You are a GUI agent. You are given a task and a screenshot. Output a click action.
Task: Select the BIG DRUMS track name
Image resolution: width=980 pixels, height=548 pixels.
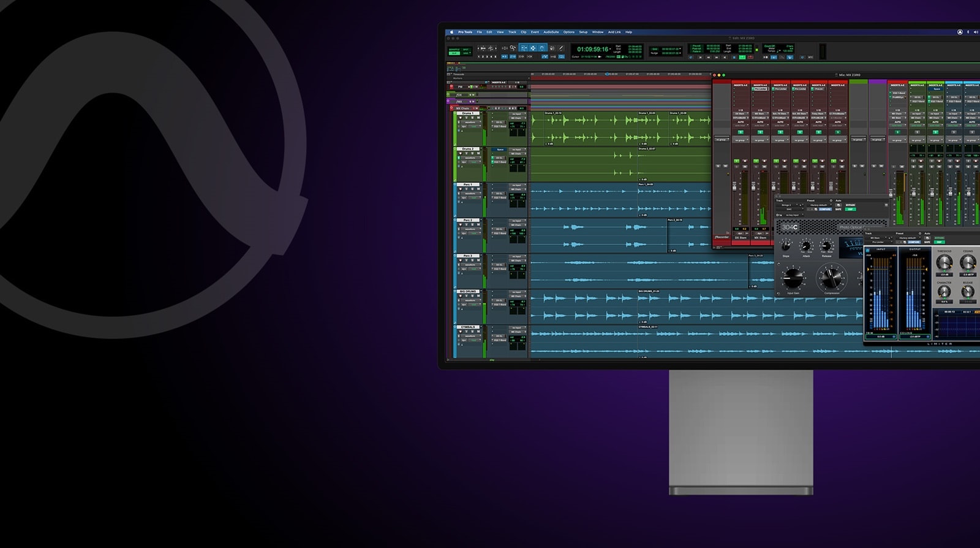(468, 291)
